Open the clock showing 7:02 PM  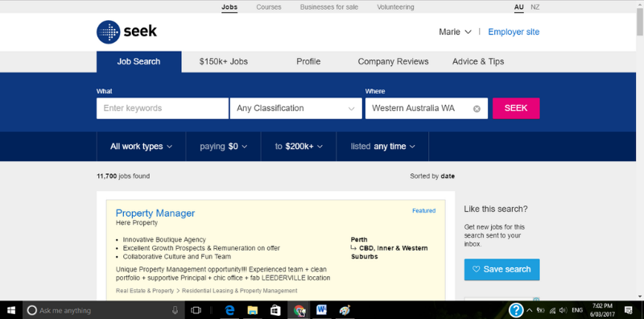(602, 310)
